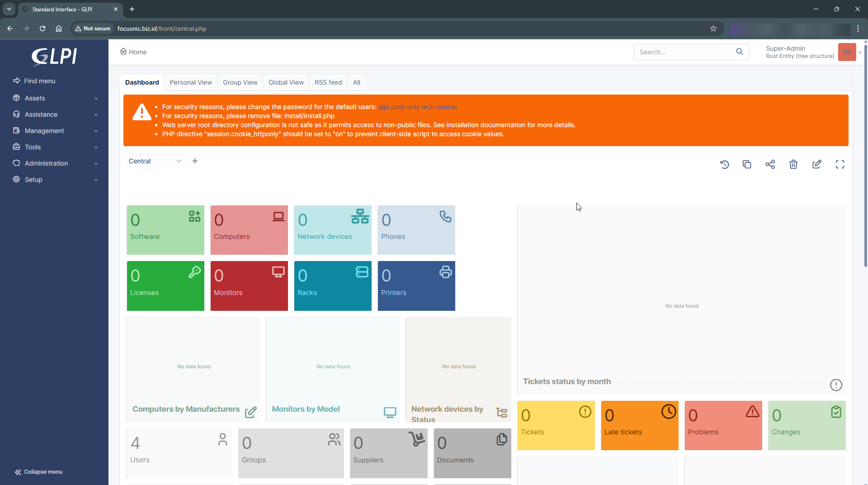Viewport: 868px width, 485px height.
Task: Switch to the RSS feed tab
Action: pos(328,82)
